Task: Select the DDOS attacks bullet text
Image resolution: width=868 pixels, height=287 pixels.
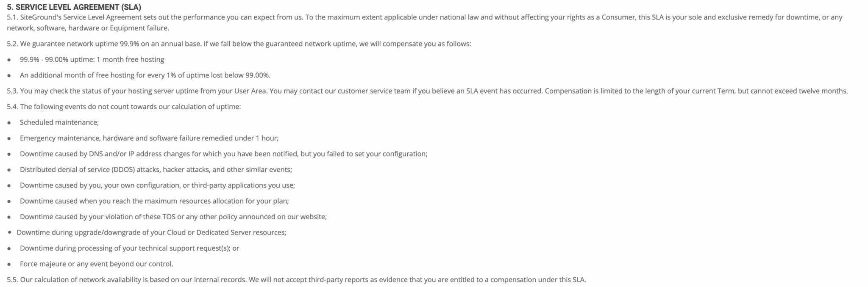Action: click(156, 169)
